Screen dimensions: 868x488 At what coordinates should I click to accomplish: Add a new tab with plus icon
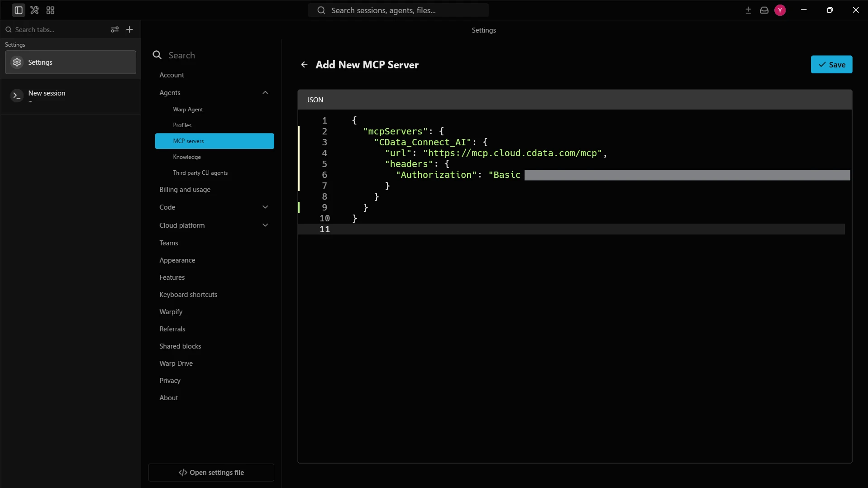coord(129,29)
